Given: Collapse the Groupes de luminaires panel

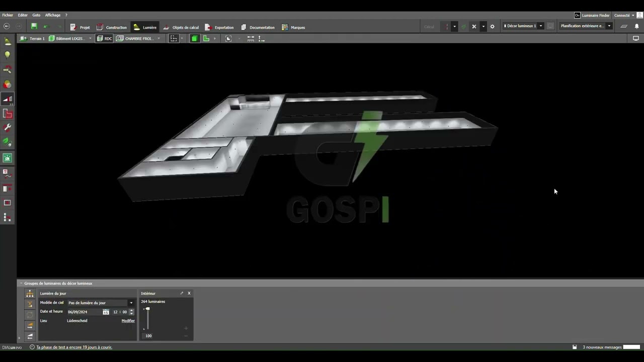Looking at the screenshot, I should click(22, 284).
